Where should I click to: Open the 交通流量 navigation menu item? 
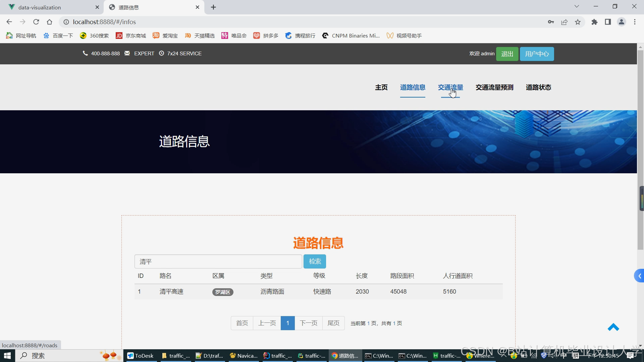[x=450, y=87]
